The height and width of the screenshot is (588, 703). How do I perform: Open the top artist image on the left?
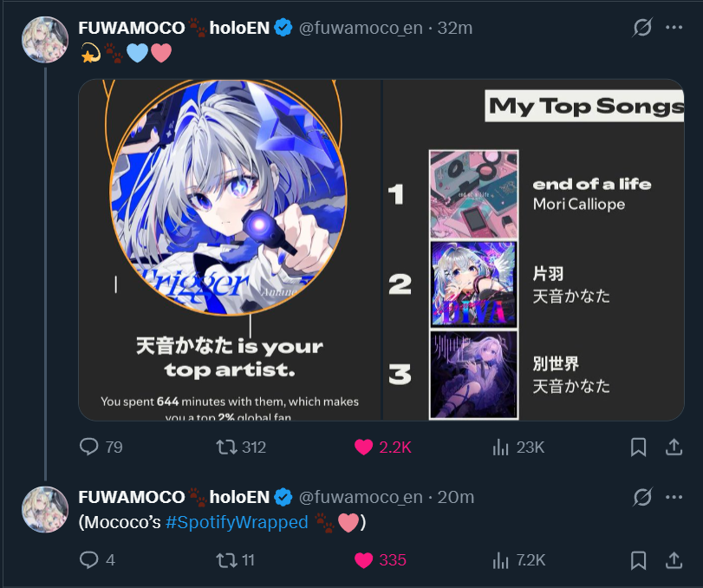230,250
